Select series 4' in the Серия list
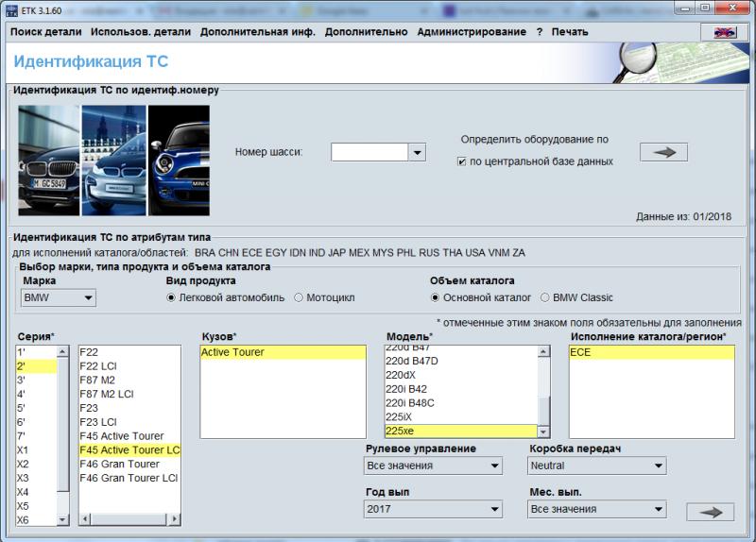The image size is (756, 542). tap(36, 394)
